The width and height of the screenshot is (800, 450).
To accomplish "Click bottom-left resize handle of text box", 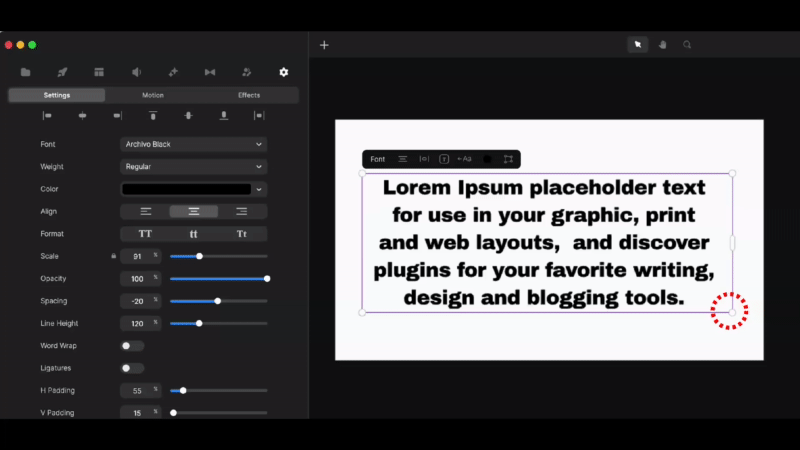I will coord(362,312).
